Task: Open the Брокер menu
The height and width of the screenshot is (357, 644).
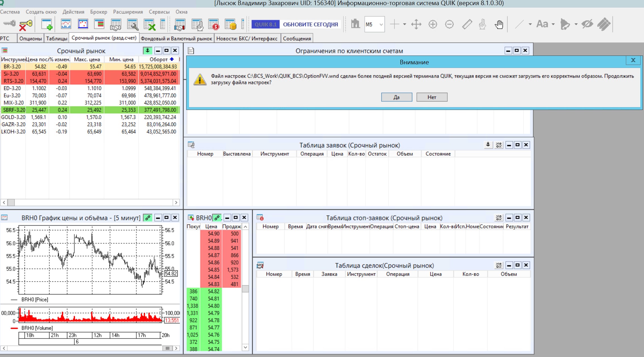Action: tap(98, 12)
